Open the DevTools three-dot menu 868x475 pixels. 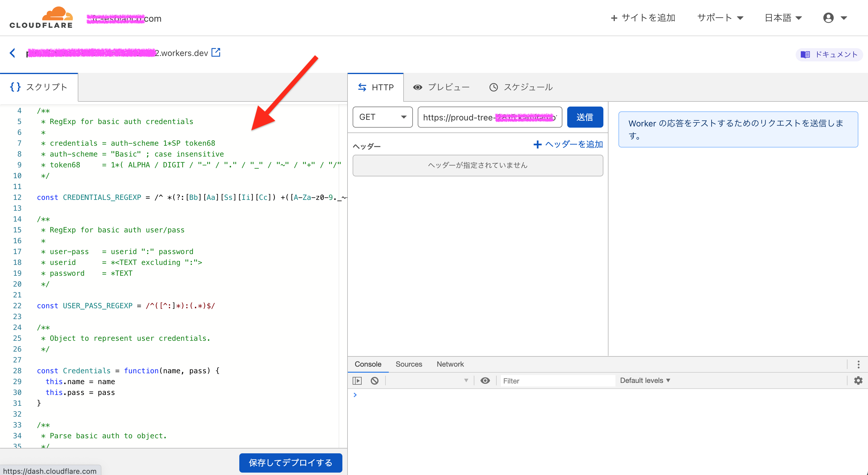858,364
